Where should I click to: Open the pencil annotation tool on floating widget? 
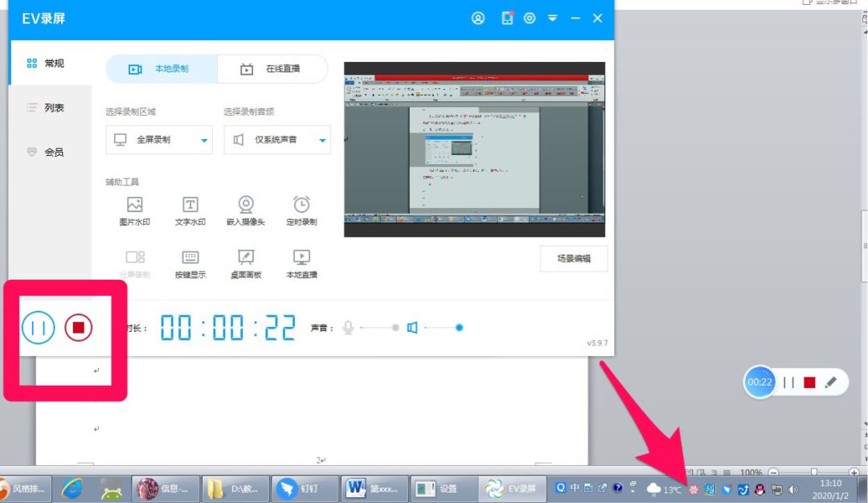click(830, 382)
